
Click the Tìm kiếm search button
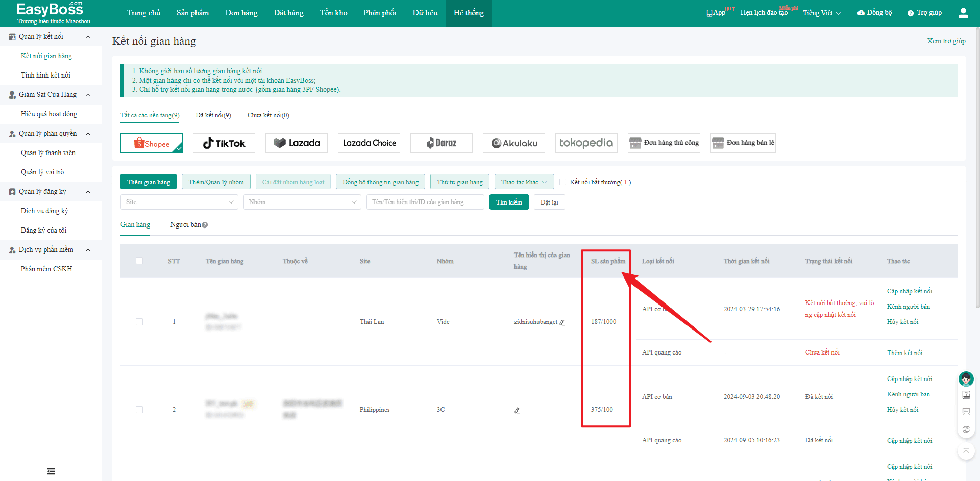tap(509, 202)
